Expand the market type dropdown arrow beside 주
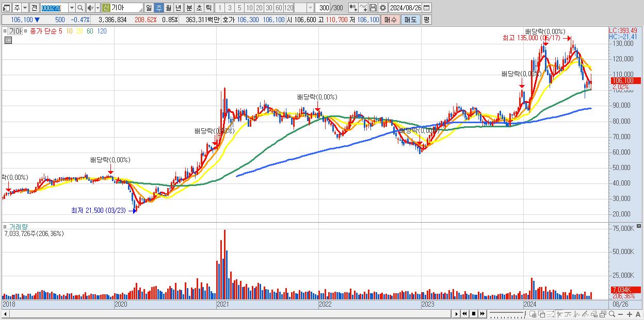 pos(25,8)
